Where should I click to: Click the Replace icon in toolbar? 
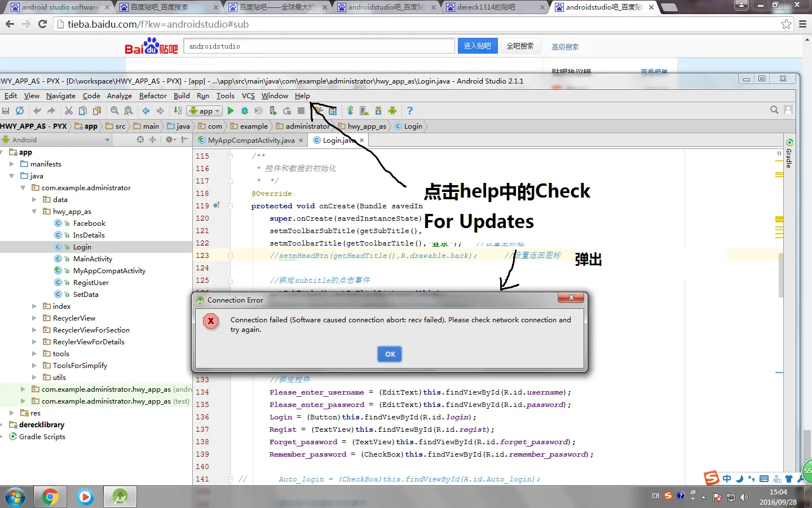(129, 111)
